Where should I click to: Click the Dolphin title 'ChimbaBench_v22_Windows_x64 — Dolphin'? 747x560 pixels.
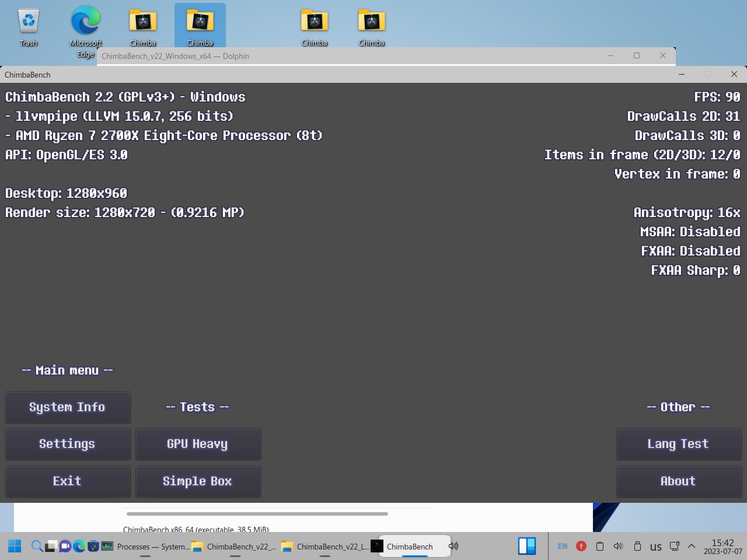tap(175, 56)
